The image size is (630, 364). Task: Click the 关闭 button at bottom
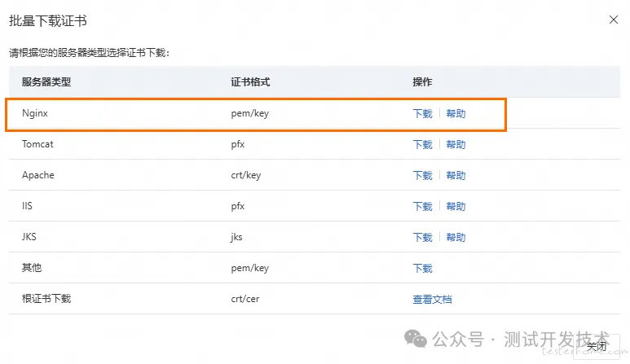pyautogui.click(x=597, y=346)
